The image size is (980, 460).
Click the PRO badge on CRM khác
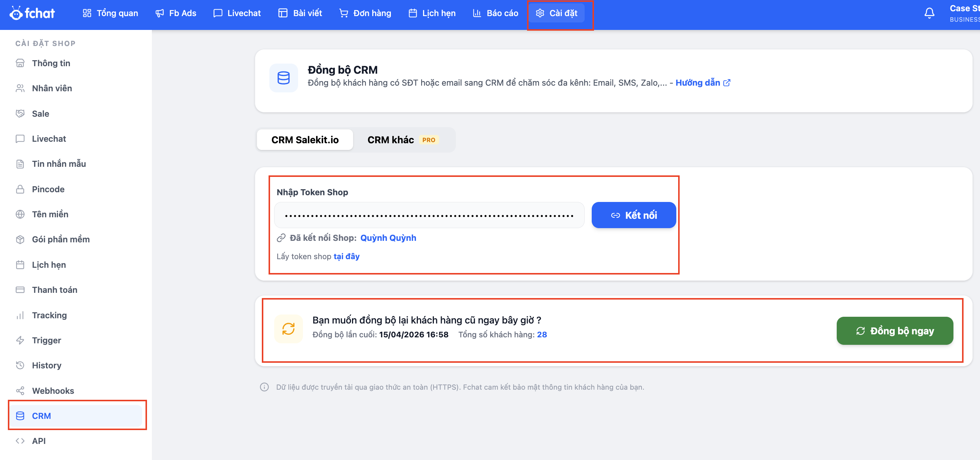(x=429, y=139)
